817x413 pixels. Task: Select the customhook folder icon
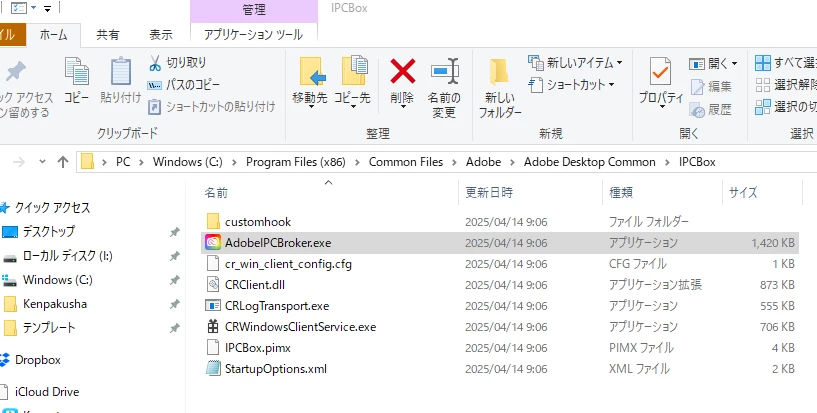[213, 221]
